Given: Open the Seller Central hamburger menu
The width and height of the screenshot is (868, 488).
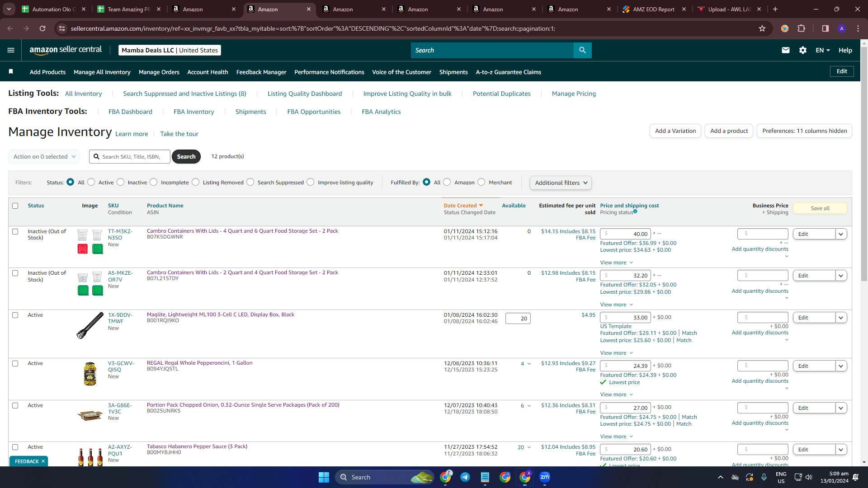Looking at the screenshot, I should coord(11,50).
